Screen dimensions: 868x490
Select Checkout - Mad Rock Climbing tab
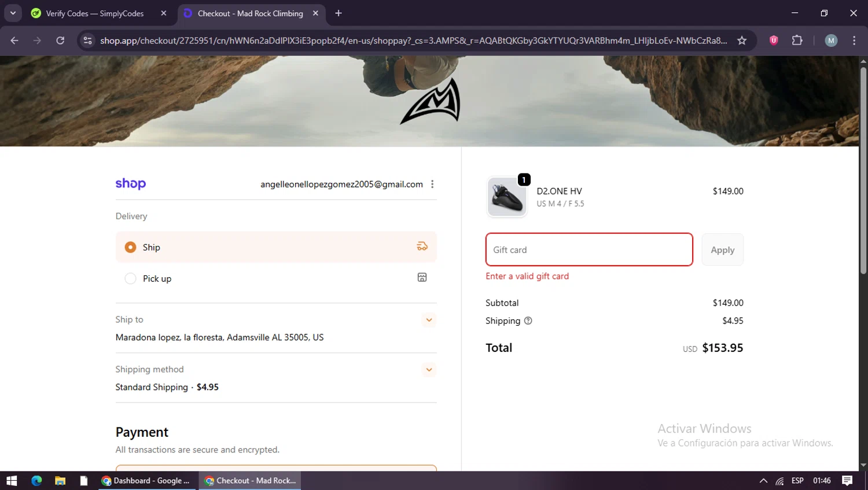[251, 13]
